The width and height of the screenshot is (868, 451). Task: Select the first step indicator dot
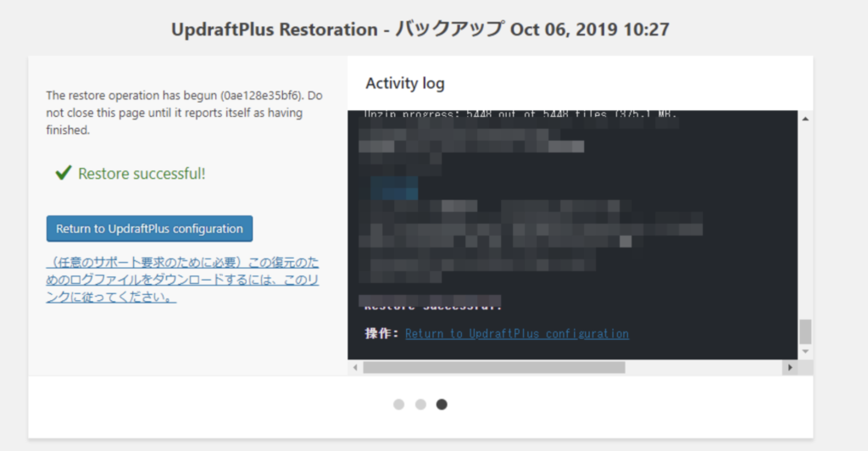(x=398, y=404)
